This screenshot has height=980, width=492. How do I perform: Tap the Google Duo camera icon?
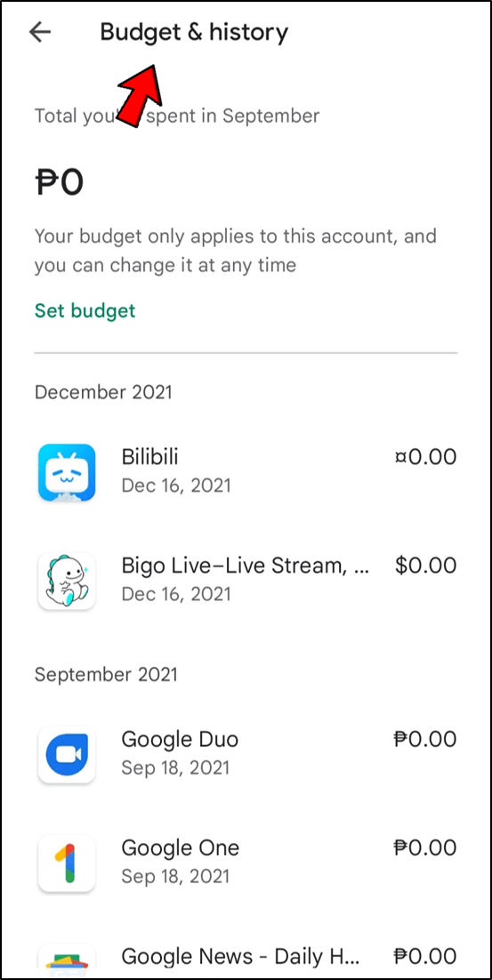coord(66,754)
